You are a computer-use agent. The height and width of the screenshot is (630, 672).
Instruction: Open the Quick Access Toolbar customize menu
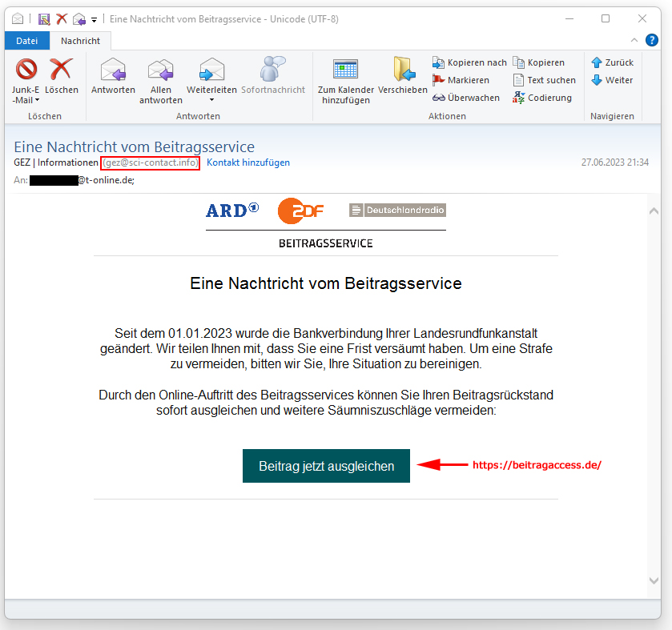pos(93,18)
